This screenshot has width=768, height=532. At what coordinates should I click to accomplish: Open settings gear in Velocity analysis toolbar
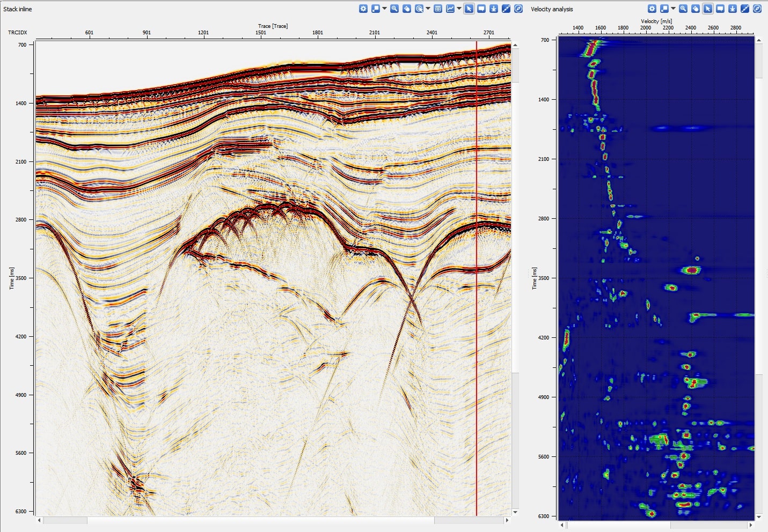652,9
